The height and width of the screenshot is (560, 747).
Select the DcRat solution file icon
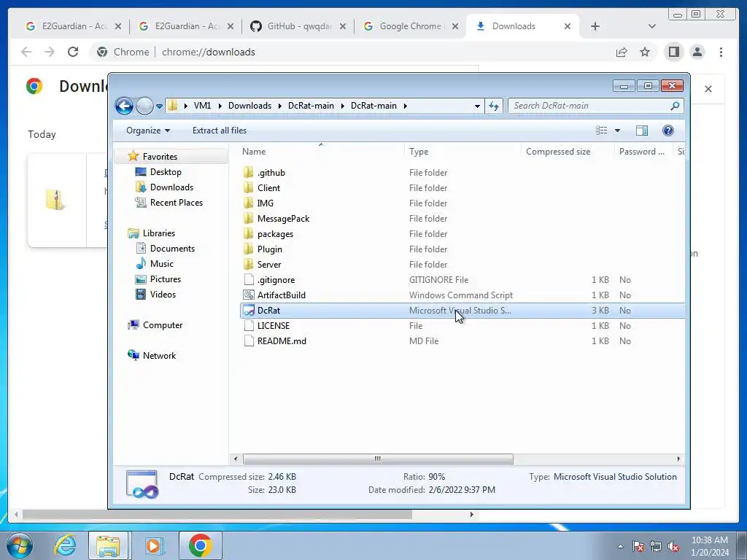tap(249, 311)
